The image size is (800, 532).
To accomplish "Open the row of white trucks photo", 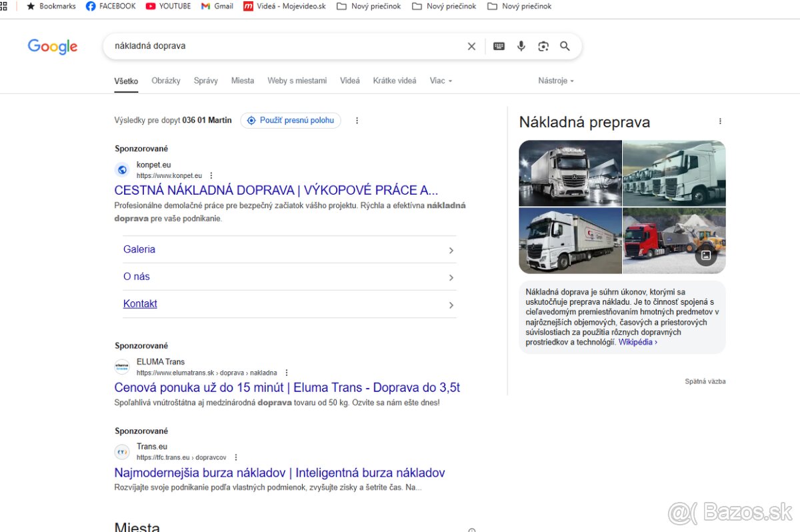I will click(674, 173).
